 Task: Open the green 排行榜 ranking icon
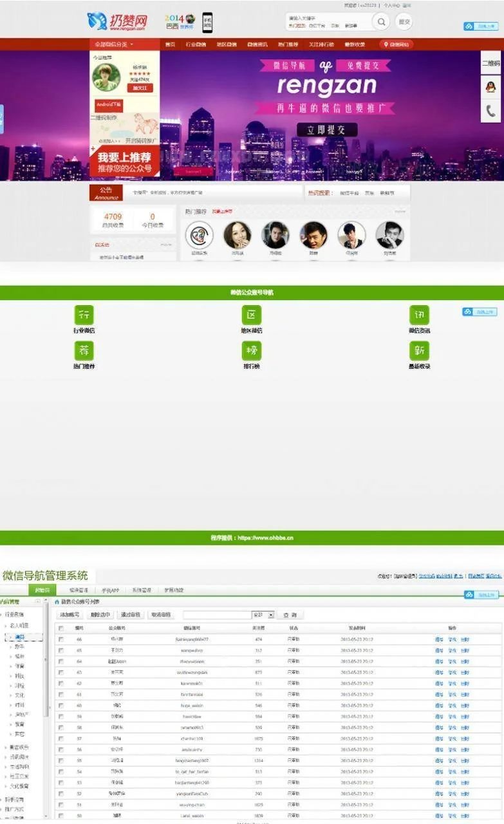point(252,351)
